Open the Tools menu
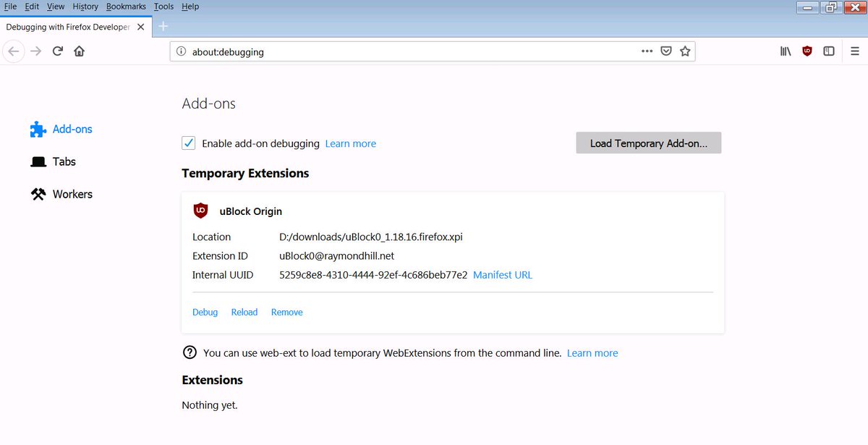The width and height of the screenshot is (868, 445). pos(164,7)
